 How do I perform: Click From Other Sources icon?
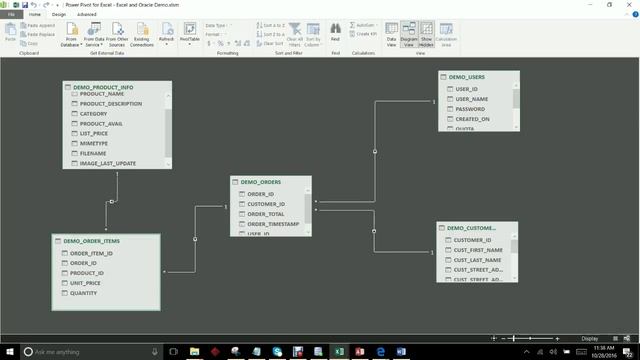[117, 35]
